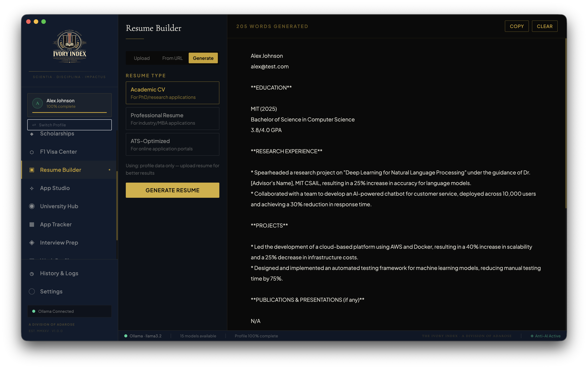
Task: Close the window with red button
Action: [28, 21]
